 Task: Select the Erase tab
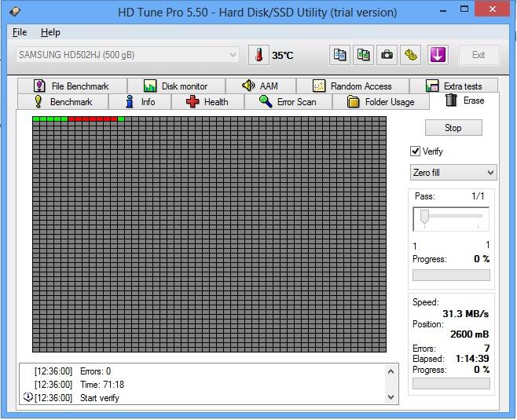465,100
